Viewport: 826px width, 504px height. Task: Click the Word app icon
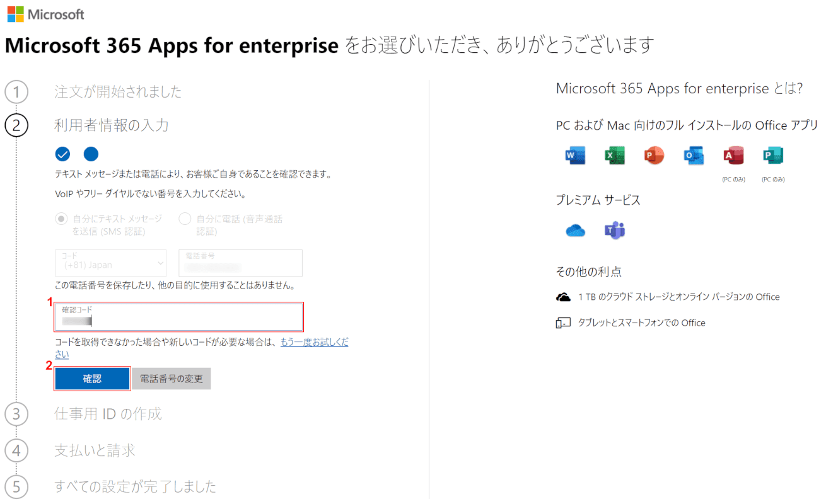(576, 155)
